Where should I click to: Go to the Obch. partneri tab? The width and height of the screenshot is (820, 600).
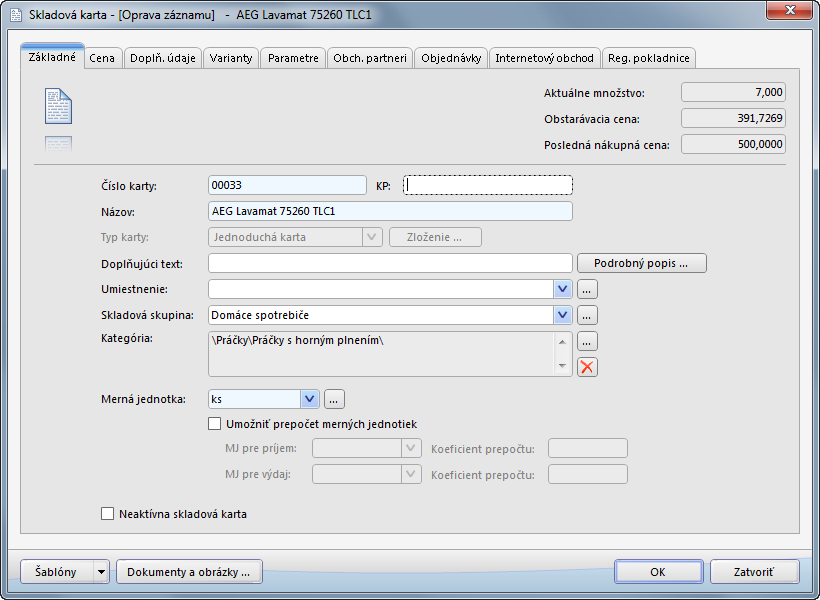coord(370,58)
